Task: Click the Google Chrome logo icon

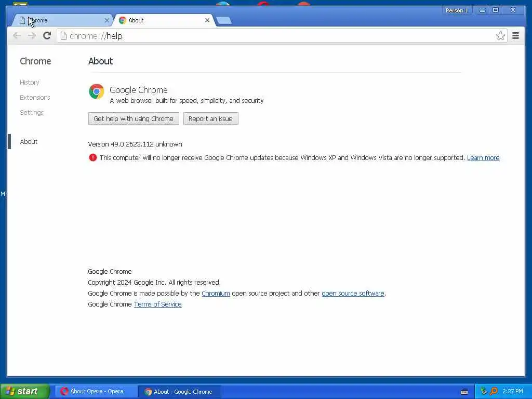Action: (96, 91)
